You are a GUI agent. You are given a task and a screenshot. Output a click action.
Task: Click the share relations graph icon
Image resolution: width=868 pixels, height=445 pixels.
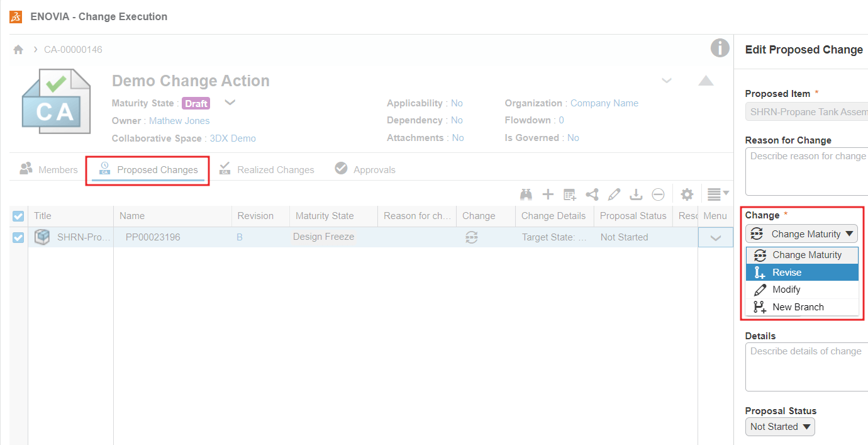coord(592,194)
